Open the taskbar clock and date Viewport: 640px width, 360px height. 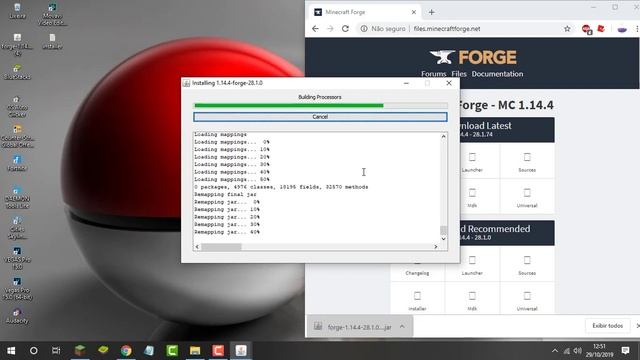(x=599, y=351)
